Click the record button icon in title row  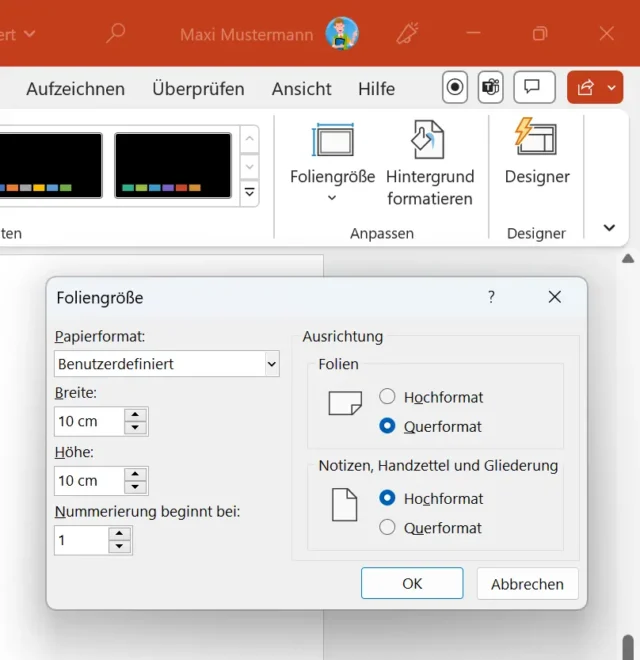click(455, 88)
